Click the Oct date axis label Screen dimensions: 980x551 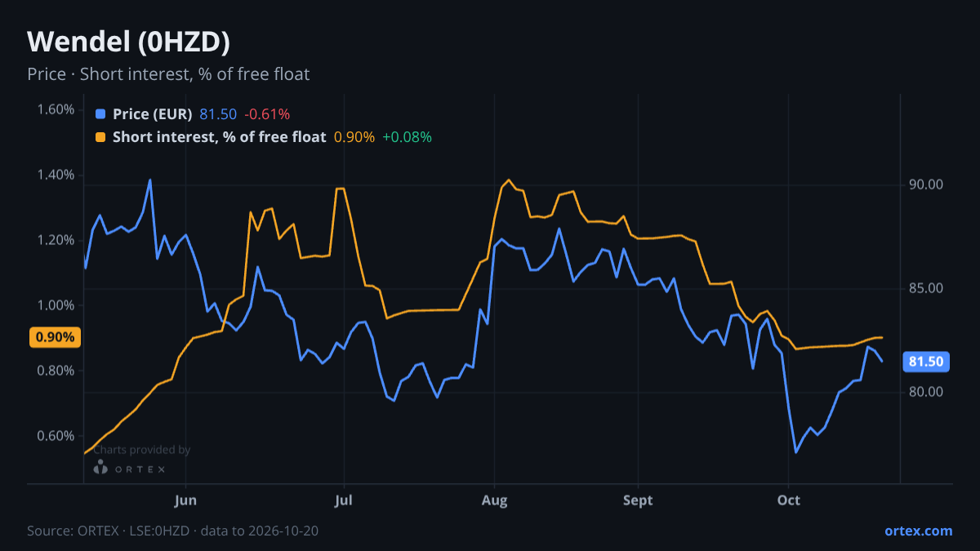click(x=788, y=500)
